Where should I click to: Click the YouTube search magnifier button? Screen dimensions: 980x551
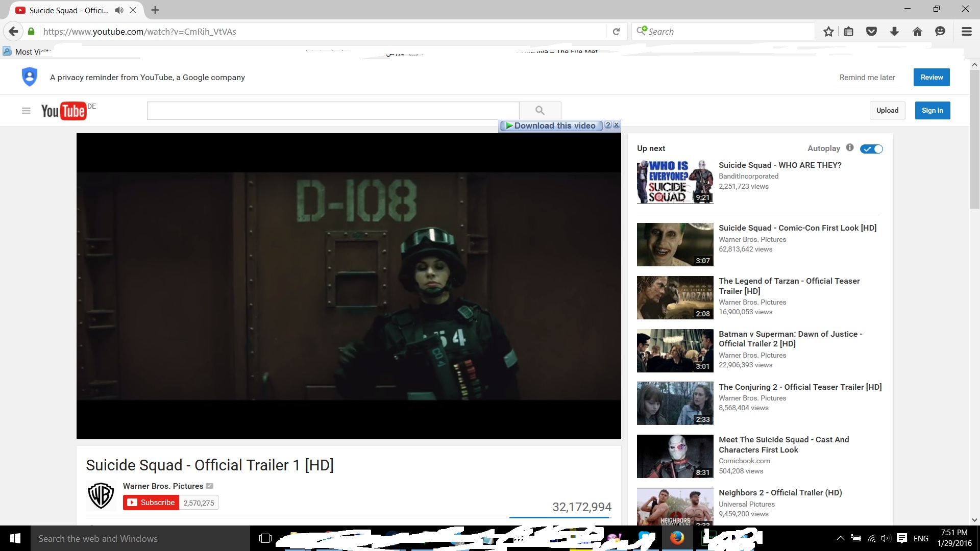pyautogui.click(x=540, y=110)
